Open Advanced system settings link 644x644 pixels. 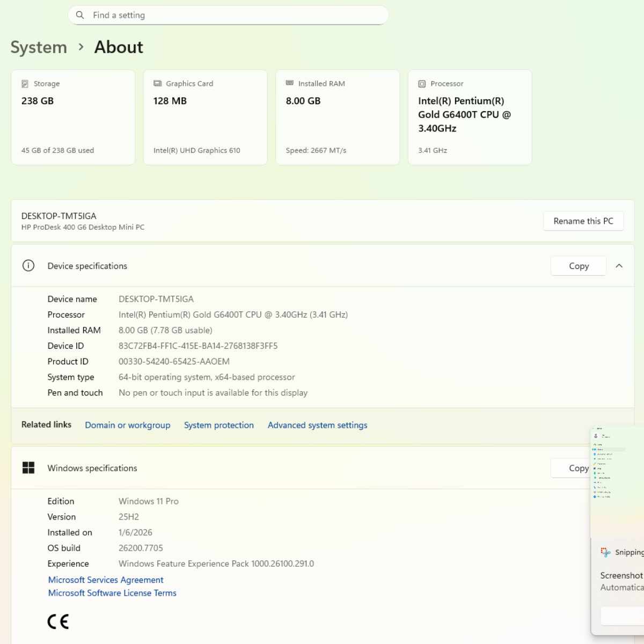click(318, 425)
